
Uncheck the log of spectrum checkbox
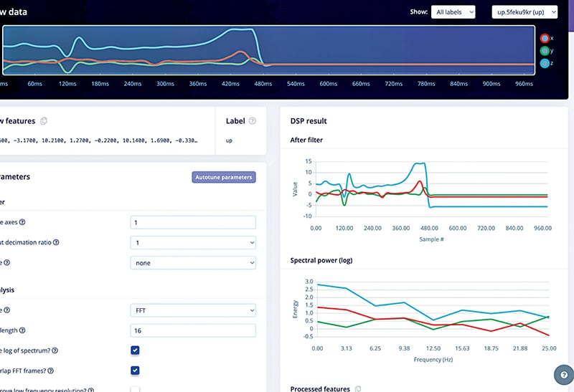pos(135,350)
